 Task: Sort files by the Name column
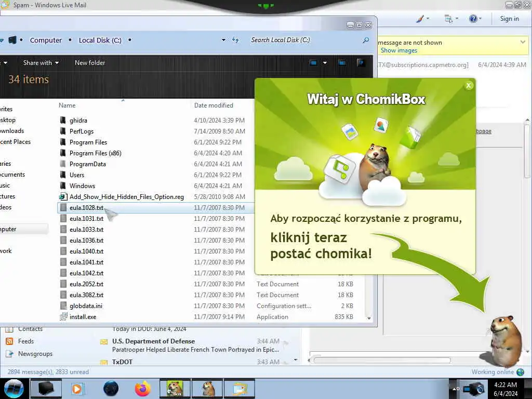pos(67,105)
